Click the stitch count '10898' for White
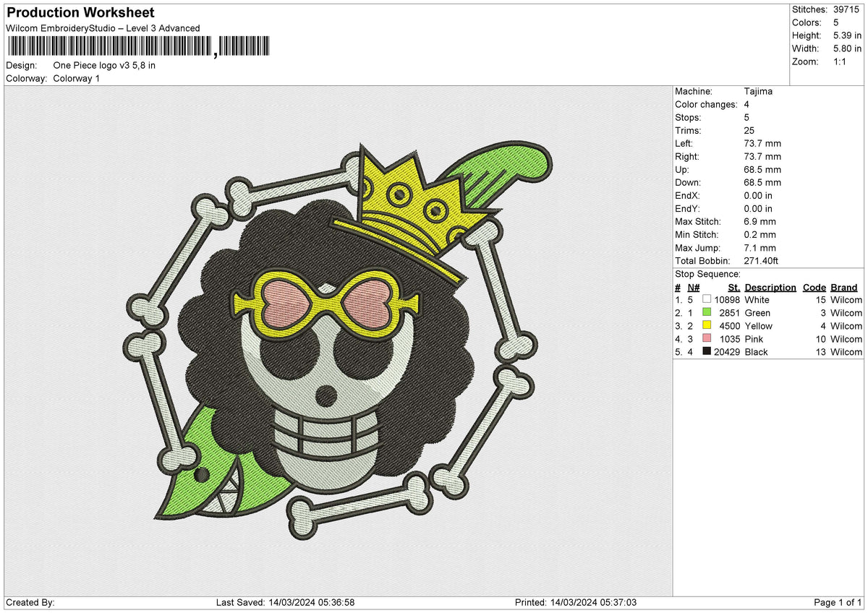This screenshot has width=868, height=613. 727,300
